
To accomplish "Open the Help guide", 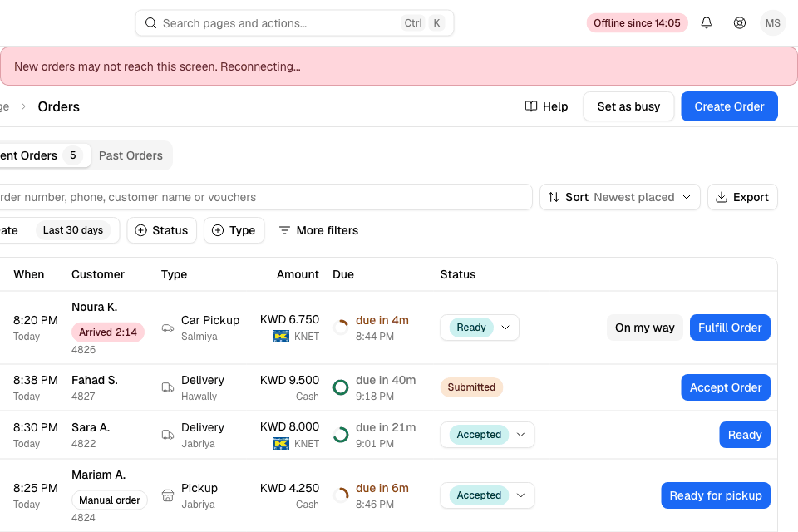I will tap(546, 106).
